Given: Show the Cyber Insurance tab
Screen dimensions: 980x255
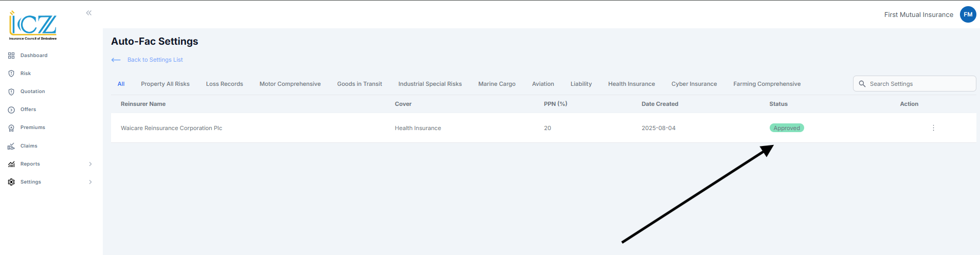Looking at the screenshot, I should coord(694,84).
